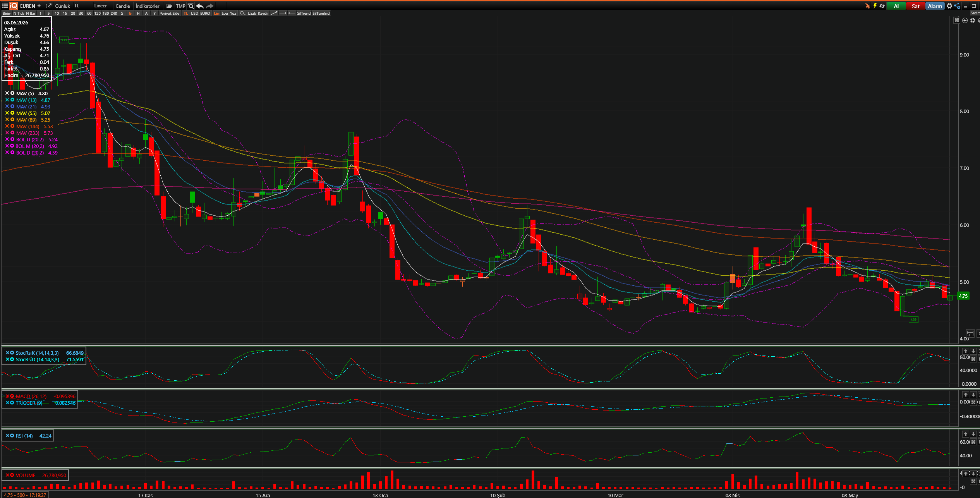Viewport: 980px width, 498px height.
Task: Toggle MAV (55) circle settings
Action: tap(12, 113)
